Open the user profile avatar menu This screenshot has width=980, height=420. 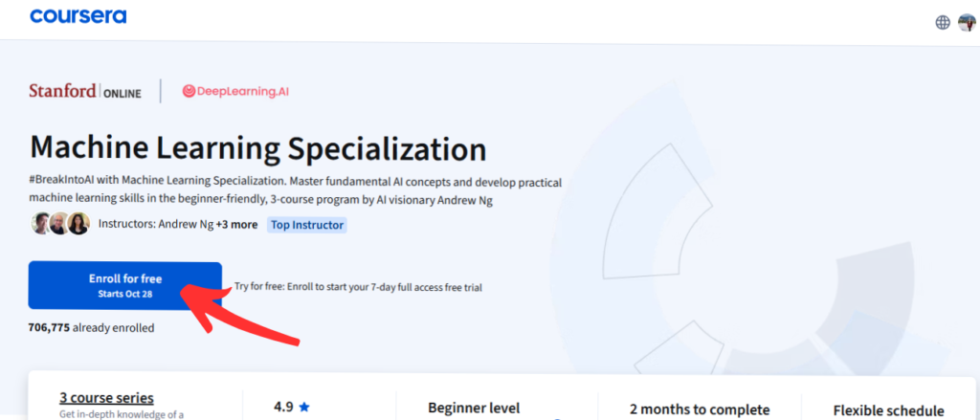tap(966, 22)
